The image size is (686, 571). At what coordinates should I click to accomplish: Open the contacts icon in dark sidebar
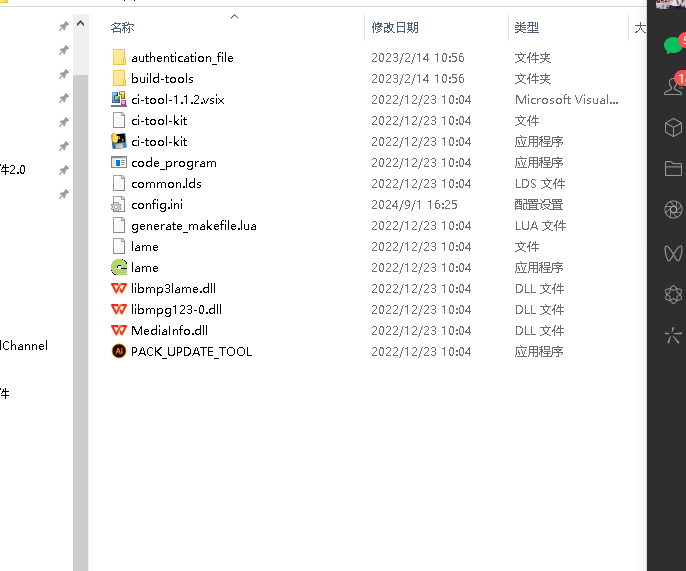pyautogui.click(x=673, y=86)
